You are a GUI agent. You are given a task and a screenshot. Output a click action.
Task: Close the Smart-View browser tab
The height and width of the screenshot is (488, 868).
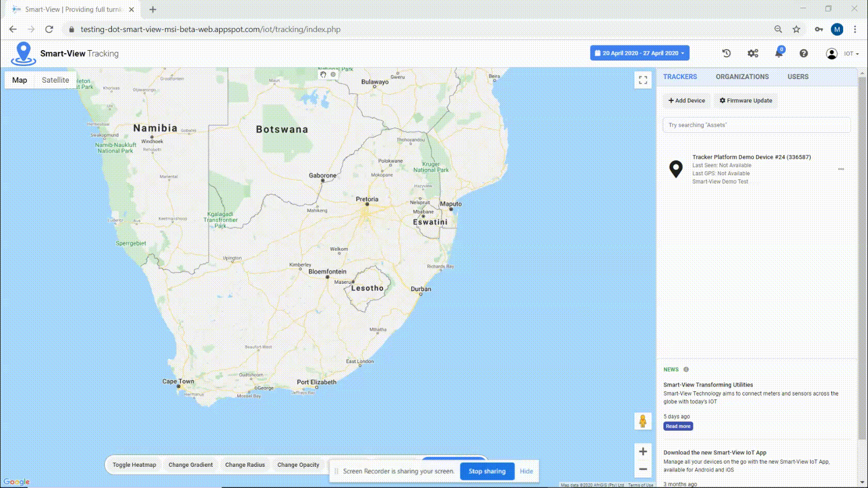131,9
